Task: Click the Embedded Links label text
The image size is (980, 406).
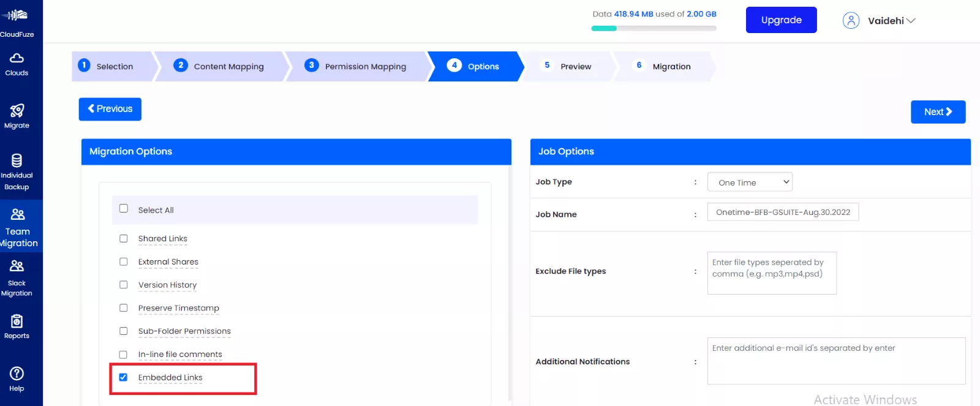Action: pos(170,378)
